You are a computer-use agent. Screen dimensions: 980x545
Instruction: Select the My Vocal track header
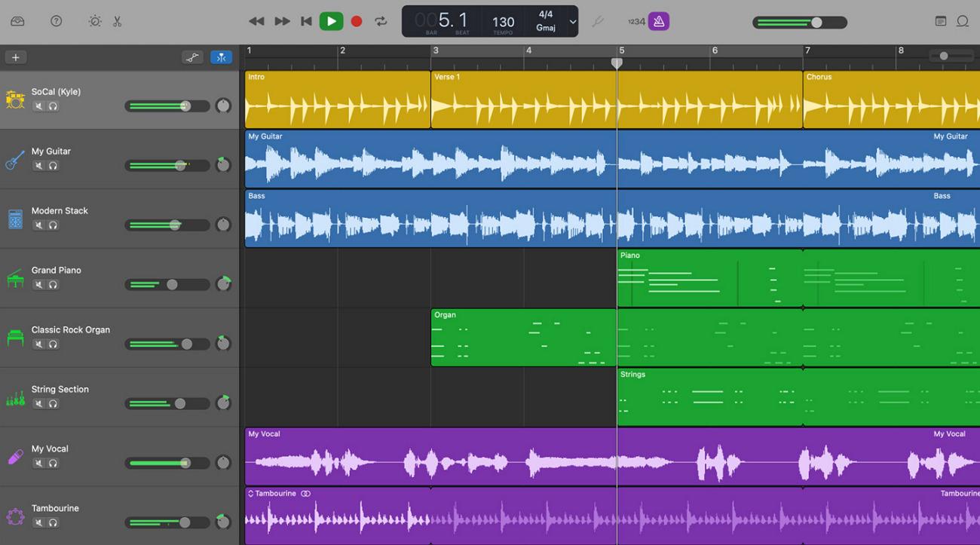[120, 457]
